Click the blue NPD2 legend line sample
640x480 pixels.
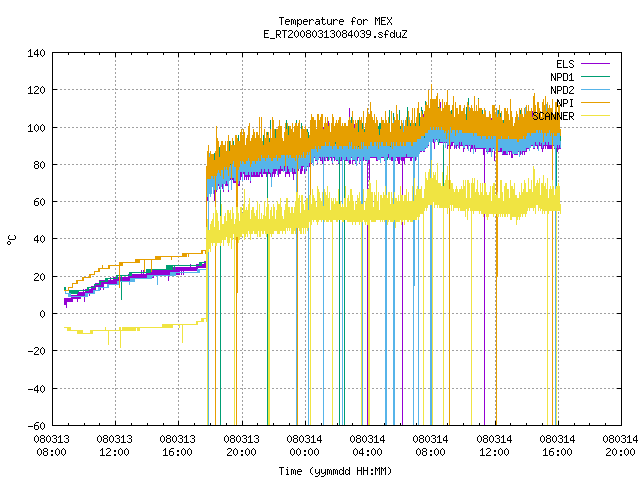[x=595, y=89]
